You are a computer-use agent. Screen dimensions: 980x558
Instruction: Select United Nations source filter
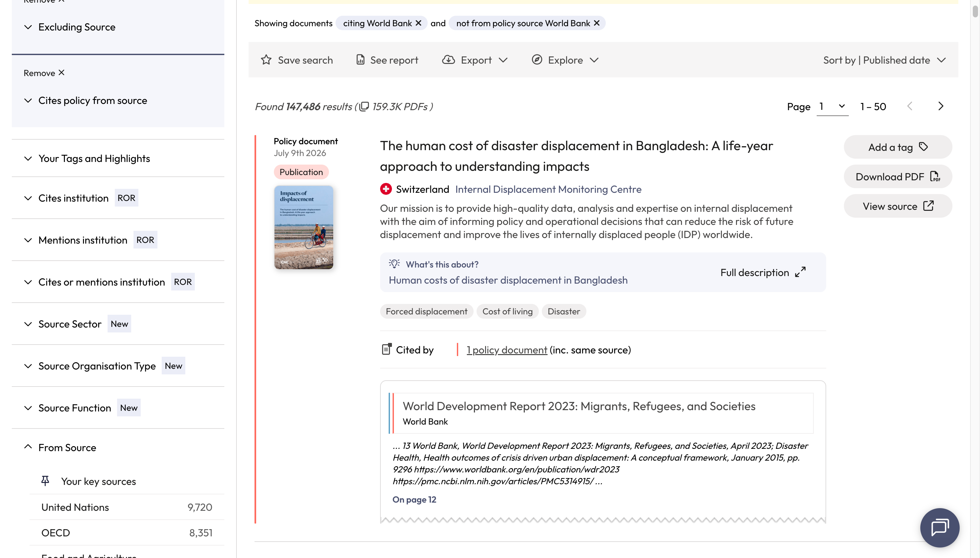(127, 508)
